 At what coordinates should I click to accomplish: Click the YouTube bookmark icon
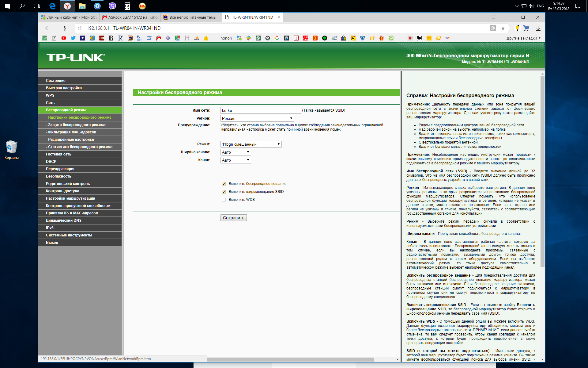63,38
